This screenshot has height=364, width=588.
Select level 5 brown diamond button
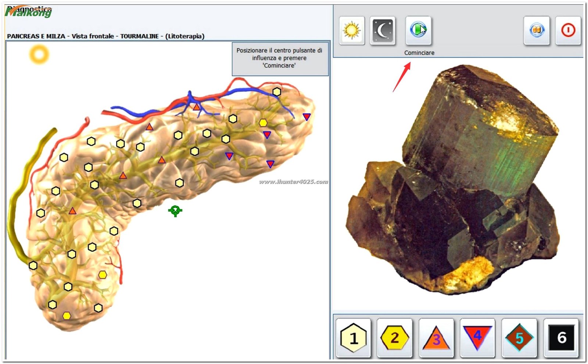click(x=519, y=338)
